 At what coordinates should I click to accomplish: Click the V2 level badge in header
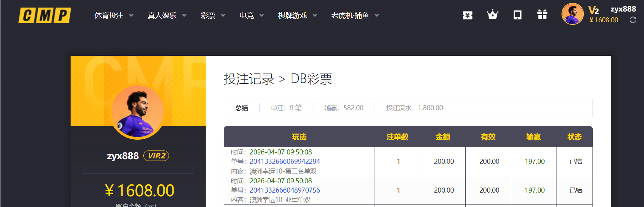[593, 10]
